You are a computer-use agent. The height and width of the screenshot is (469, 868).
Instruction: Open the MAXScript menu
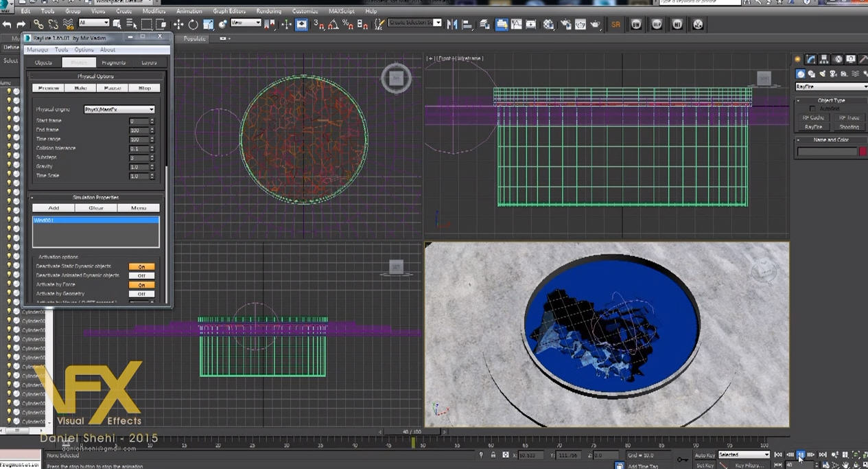pos(342,11)
